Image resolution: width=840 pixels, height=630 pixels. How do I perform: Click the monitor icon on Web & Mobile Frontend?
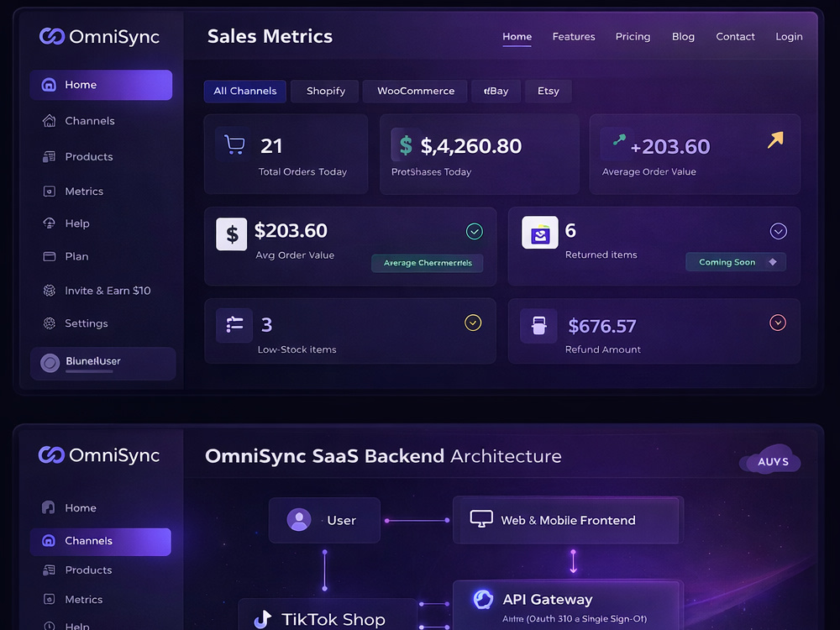481,518
